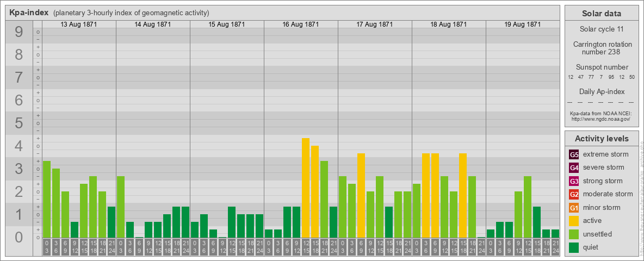This screenshot has width=644, height=261.
Task: Select the dark green quiet swatch
Action: pos(574,247)
